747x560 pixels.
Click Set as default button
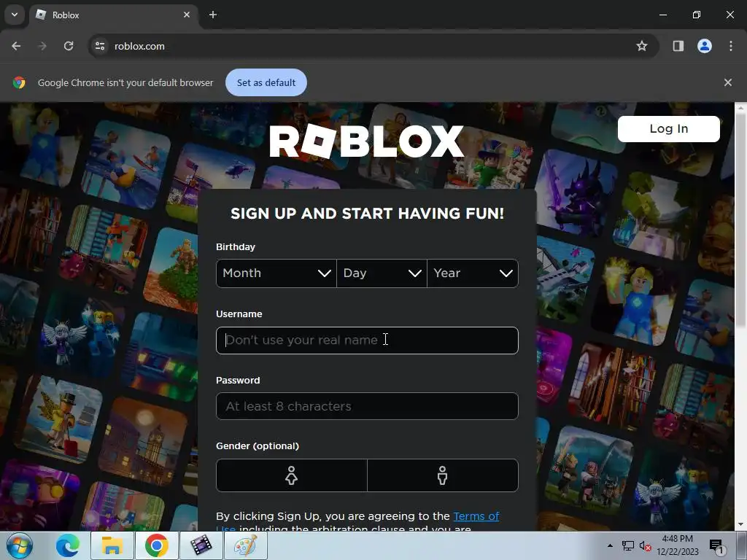(266, 82)
